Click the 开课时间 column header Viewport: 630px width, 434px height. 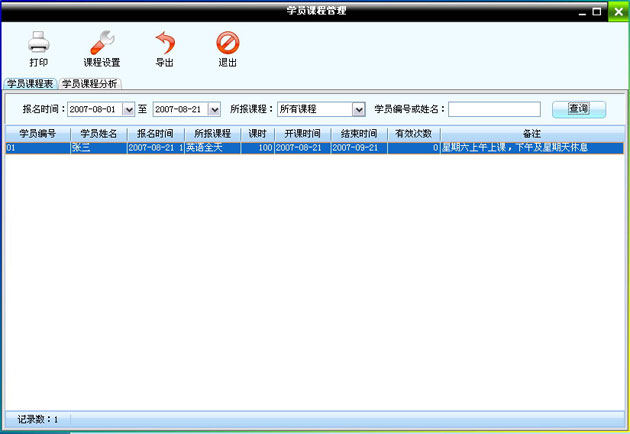tap(302, 133)
